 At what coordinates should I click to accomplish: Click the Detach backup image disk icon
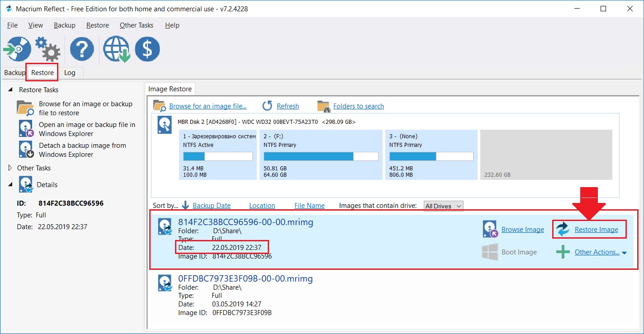tap(26, 149)
